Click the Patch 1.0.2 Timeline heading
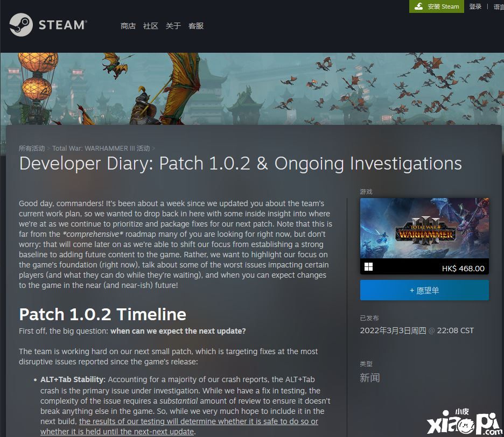 point(102,314)
